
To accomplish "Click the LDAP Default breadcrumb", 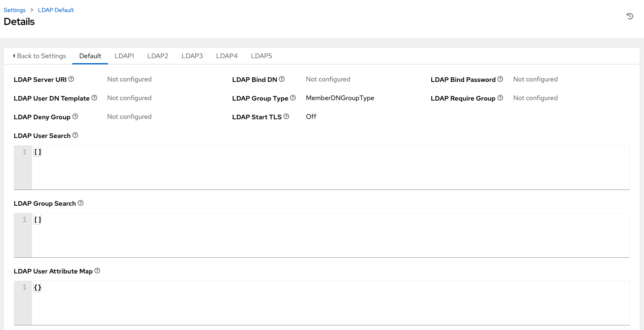I will [56, 10].
